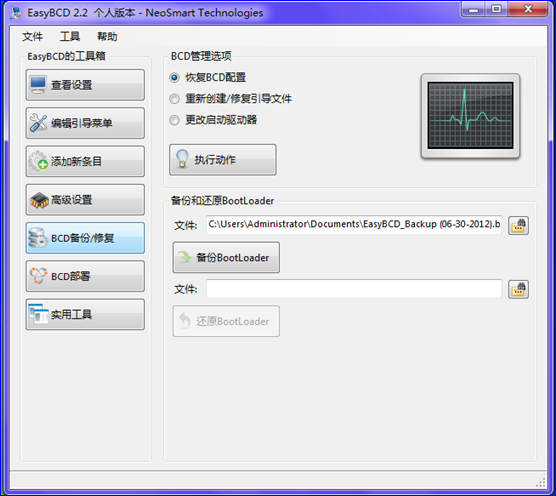Click the heartbeat monitor image

coord(470,116)
